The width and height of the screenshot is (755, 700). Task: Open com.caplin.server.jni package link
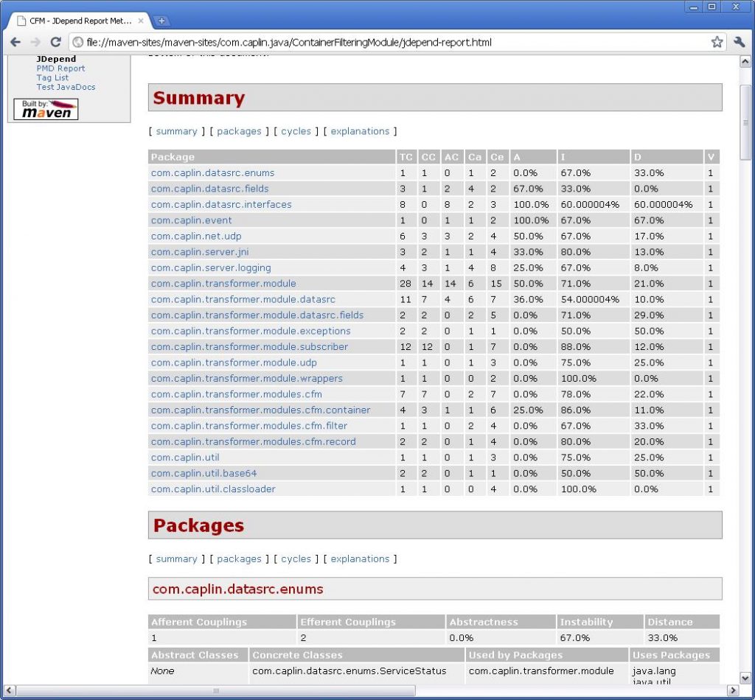[x=200, y=252]
